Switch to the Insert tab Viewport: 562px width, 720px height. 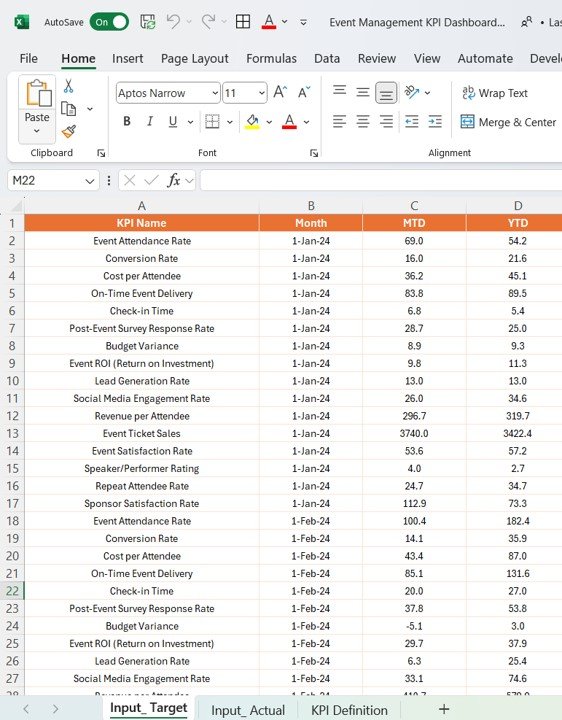(128, 58)
